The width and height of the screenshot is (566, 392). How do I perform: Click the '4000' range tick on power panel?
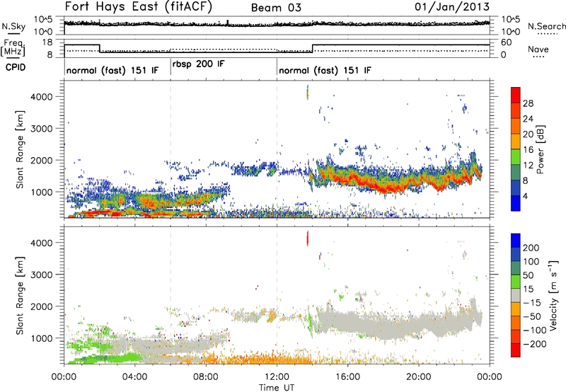[42, 97]
